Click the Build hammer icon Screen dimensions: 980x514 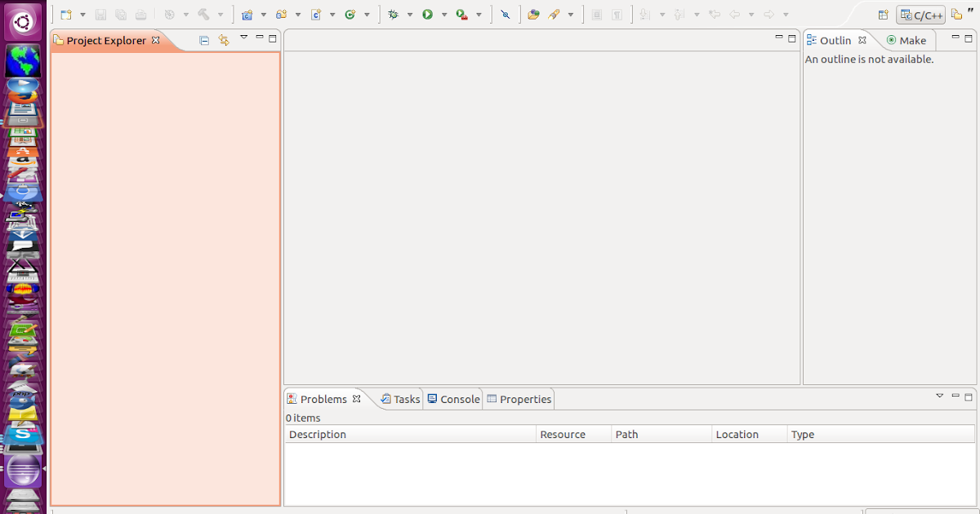point(203,15)
